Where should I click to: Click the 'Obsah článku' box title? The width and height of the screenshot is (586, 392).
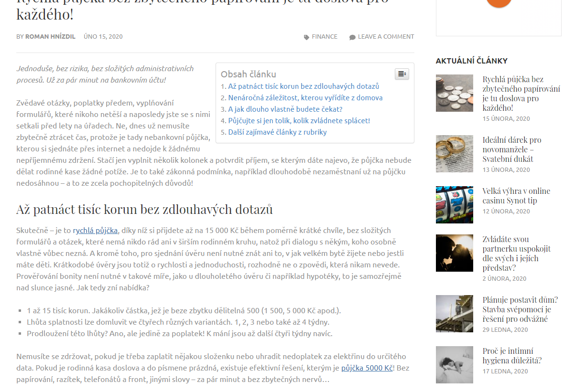[249, 74]
